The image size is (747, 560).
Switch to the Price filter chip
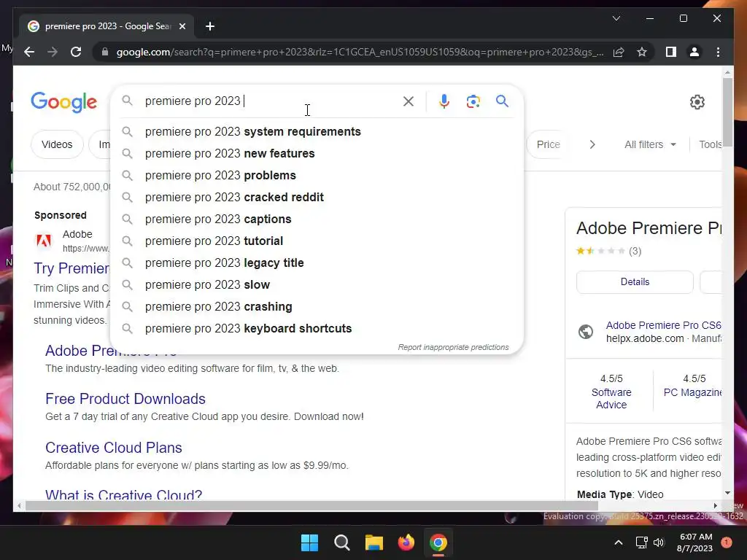tap(548, 144)
